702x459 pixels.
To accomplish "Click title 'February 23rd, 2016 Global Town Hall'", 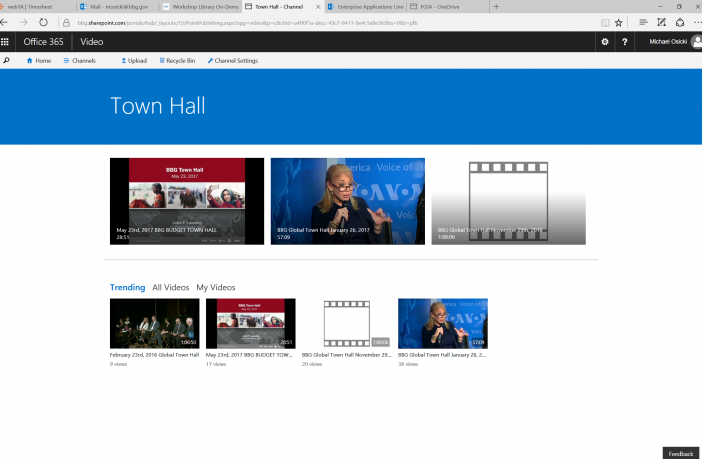I will 154,355.
